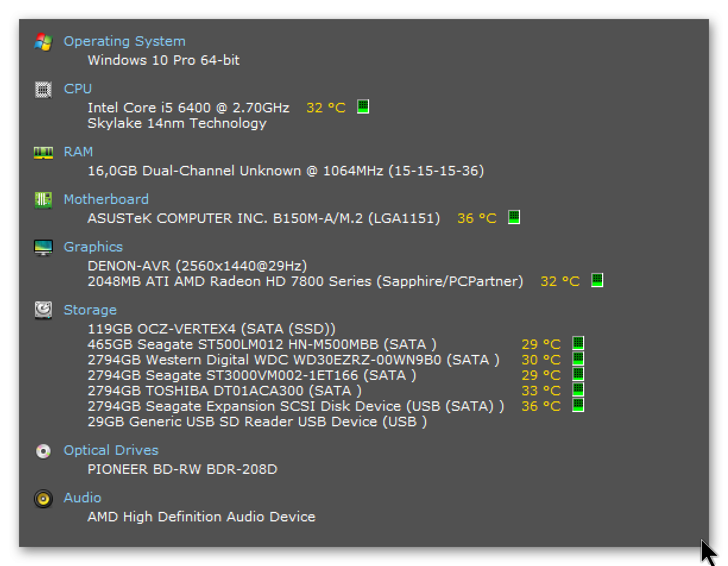Viewport: 728px width, 566px height.
Task: Click the 32 °C CPU temperature reading
Action: point(326,108)
